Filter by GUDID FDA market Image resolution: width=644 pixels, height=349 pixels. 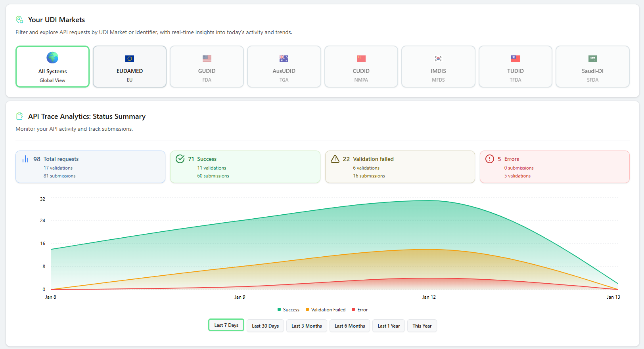pos(207,67)
